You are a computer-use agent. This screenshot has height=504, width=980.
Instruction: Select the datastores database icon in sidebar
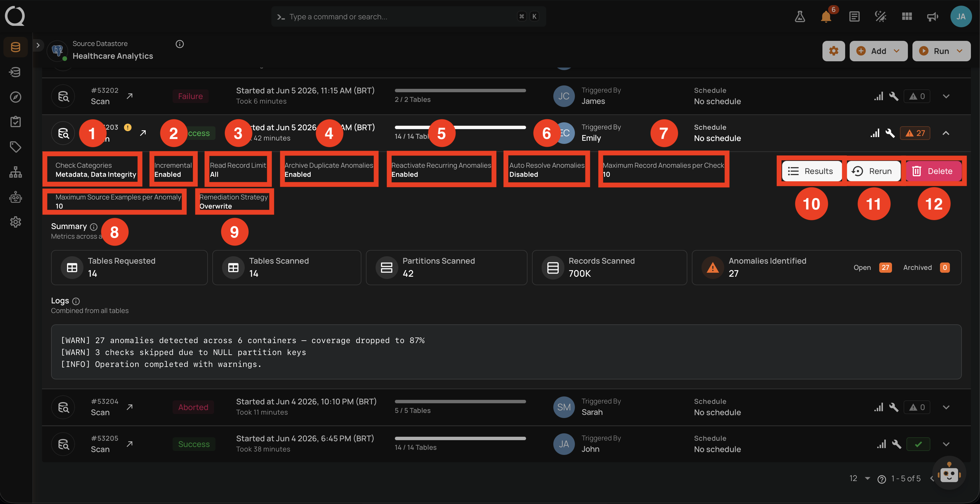16,47
